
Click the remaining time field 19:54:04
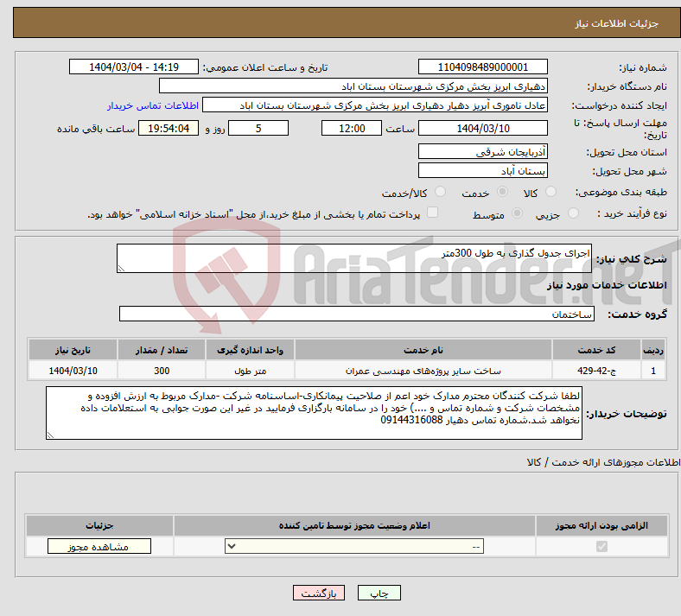click(169, 128)
